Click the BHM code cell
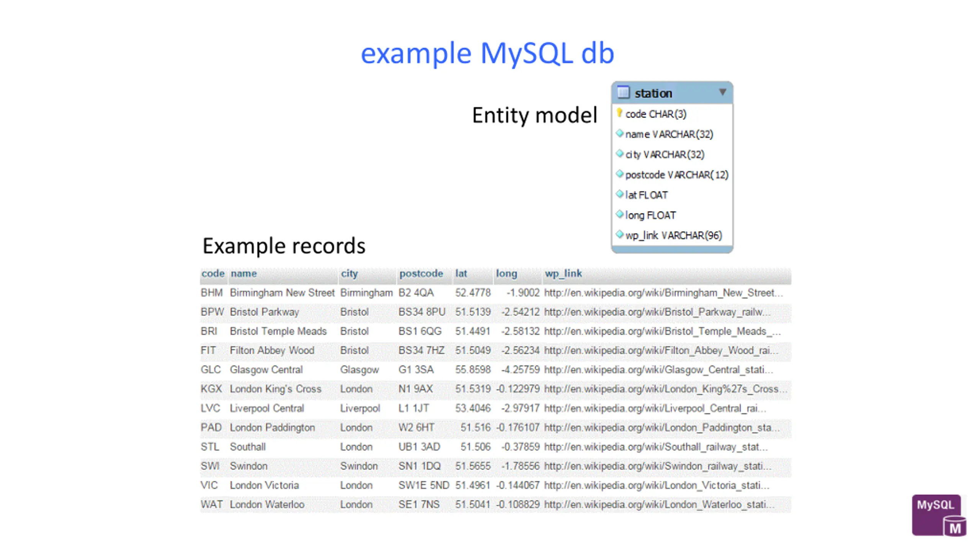 coord(212,293)
